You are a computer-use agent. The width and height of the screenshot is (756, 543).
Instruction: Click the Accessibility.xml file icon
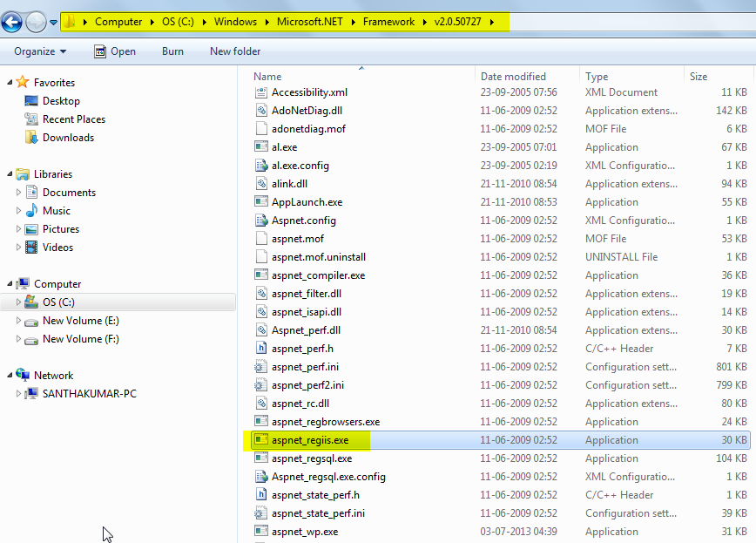point(260,92)
